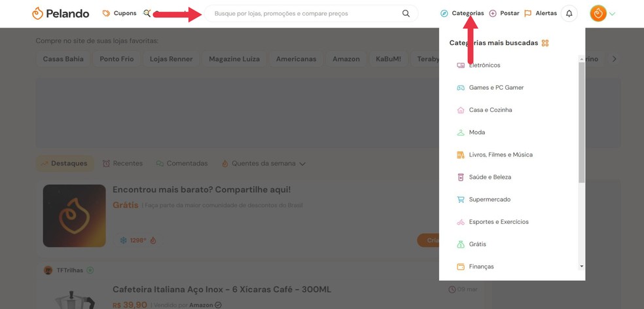The image size is (644, 309).
Task: Click the Pelando logo
Action: pyautogui.click(x=60, y=14)
